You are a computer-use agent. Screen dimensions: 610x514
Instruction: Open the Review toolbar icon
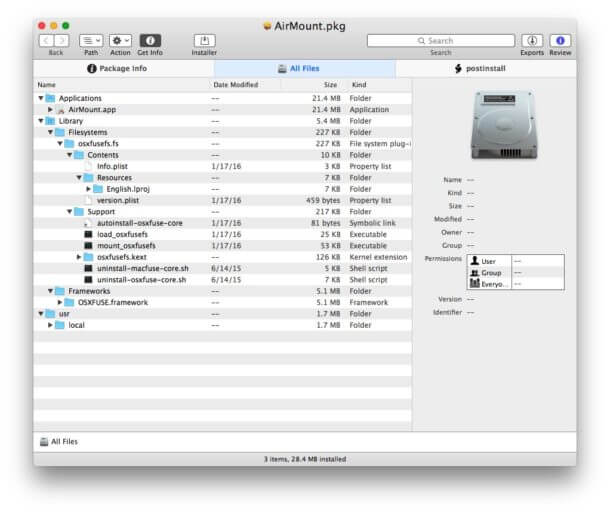pyautogui.click(x=560, y=41)
